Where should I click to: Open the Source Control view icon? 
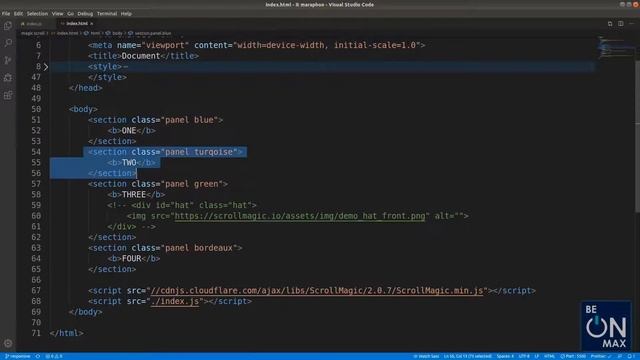click(8, 60)
